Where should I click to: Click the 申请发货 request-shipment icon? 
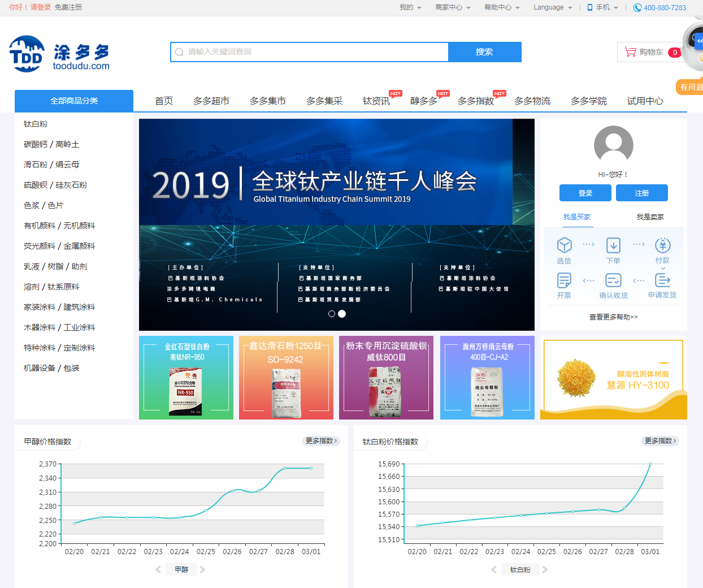pos(662,280)
